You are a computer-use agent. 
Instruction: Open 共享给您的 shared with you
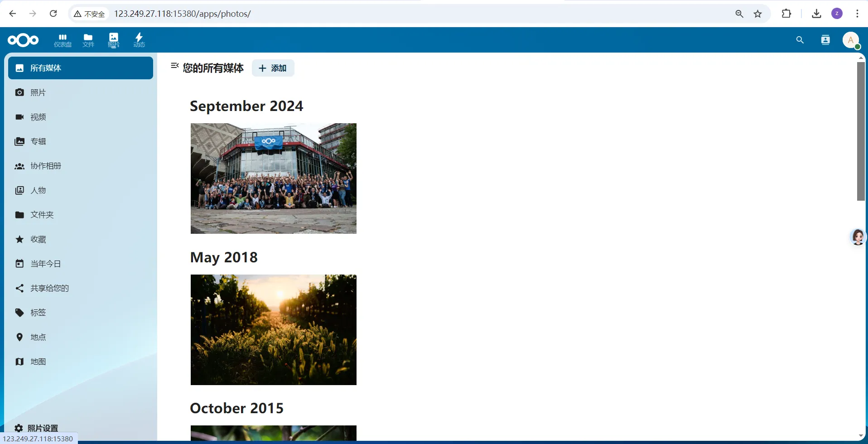click(81, 288)
